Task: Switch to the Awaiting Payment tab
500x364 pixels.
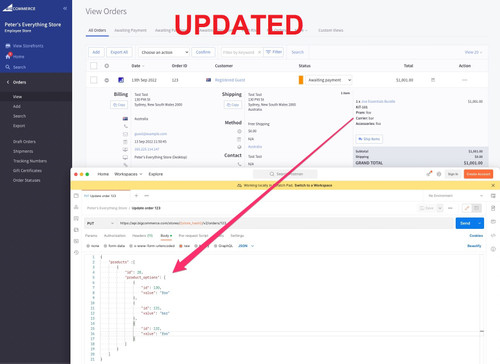Action: point(130,30)
